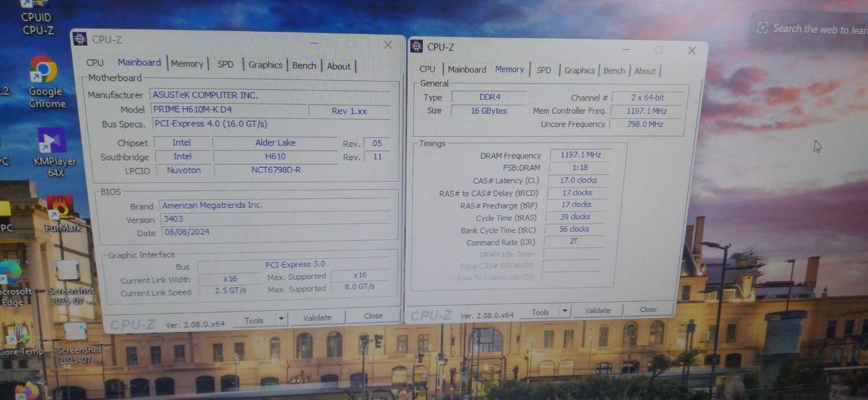The width and height of the screenshot is (868, 400).
Task: Click the CAS# Latency value 17.0 clocks
Action: pyautogui.click(x=578, y=180)
